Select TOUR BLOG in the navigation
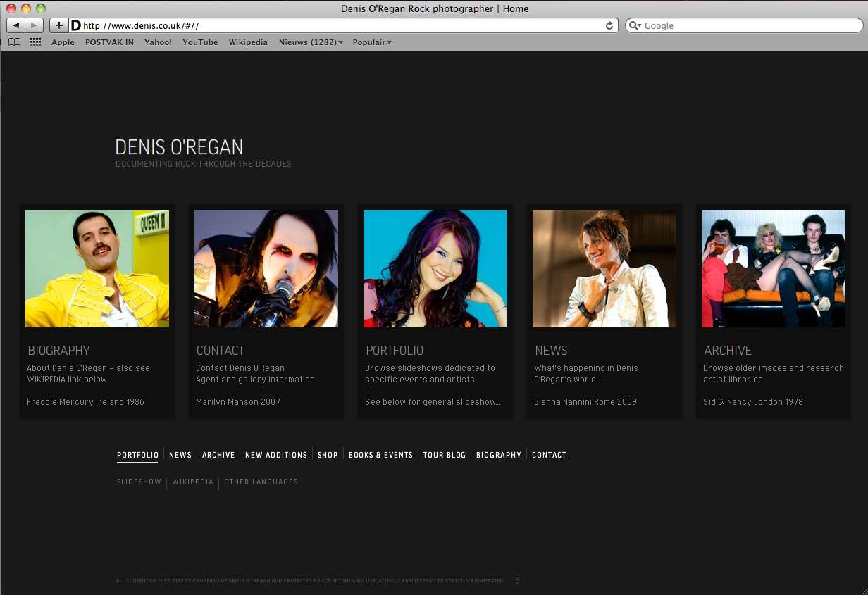This screenshot has width=868, height=595. point(445,455)
